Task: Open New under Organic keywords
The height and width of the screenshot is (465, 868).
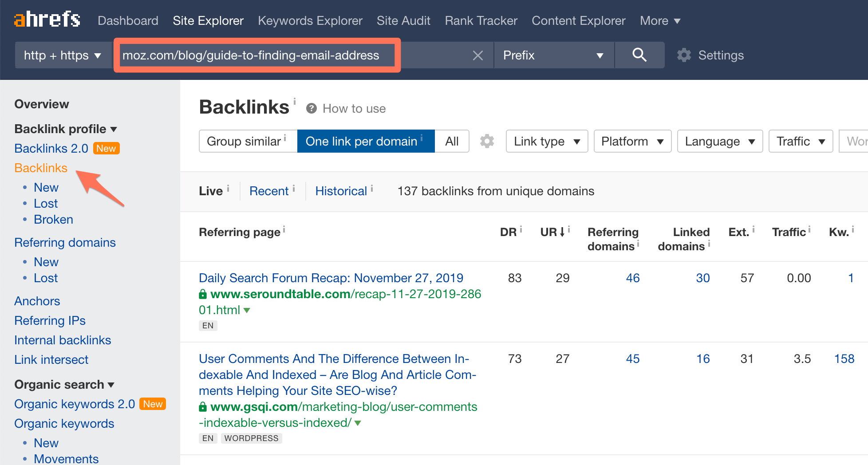Action: [46, 443]
